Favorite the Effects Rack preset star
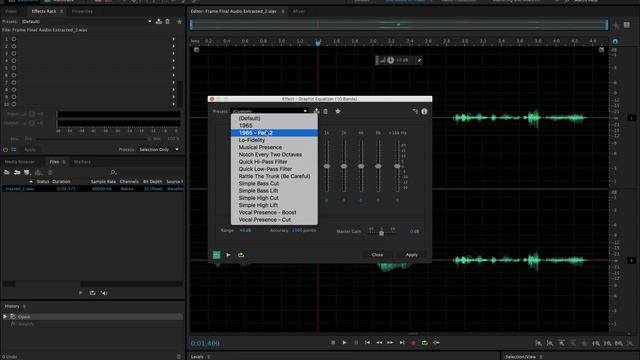Viewport: 640px width, 360px height. point(179,21)
